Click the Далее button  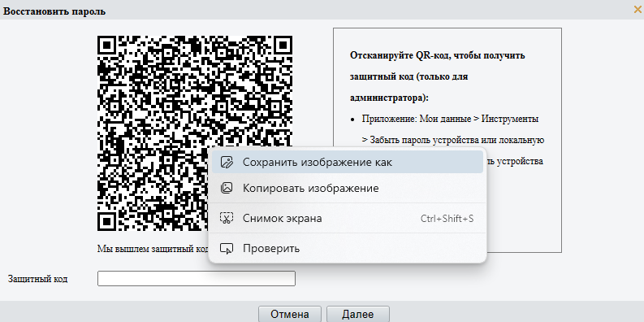pos(357,315)
